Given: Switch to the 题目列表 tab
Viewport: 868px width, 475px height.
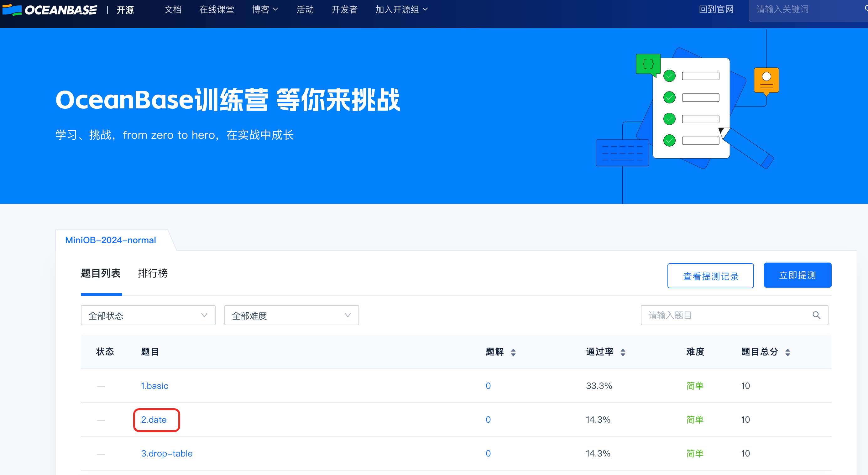Looking at the screenshot, I should pos(101,273).
